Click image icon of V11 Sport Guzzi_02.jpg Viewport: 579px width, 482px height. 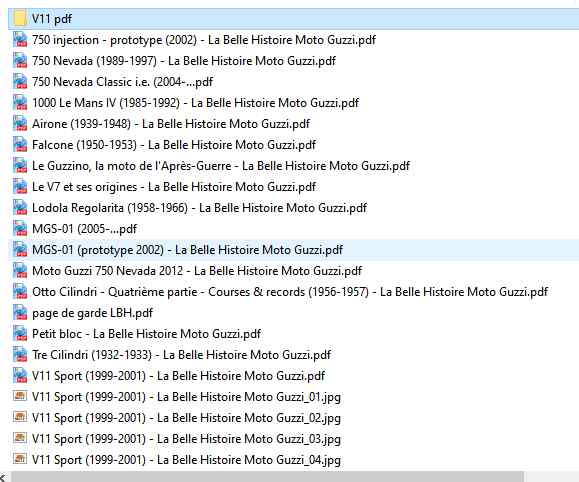[20, 417]
